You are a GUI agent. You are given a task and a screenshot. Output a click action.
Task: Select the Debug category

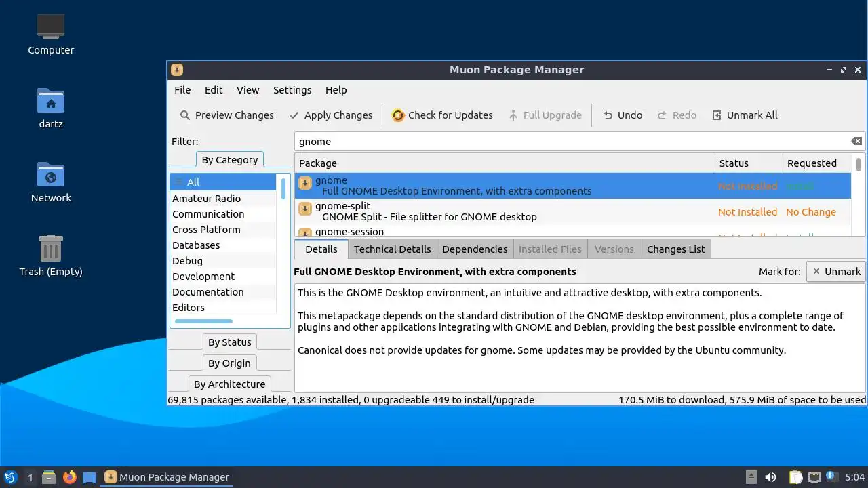click(x=223, y=261)
